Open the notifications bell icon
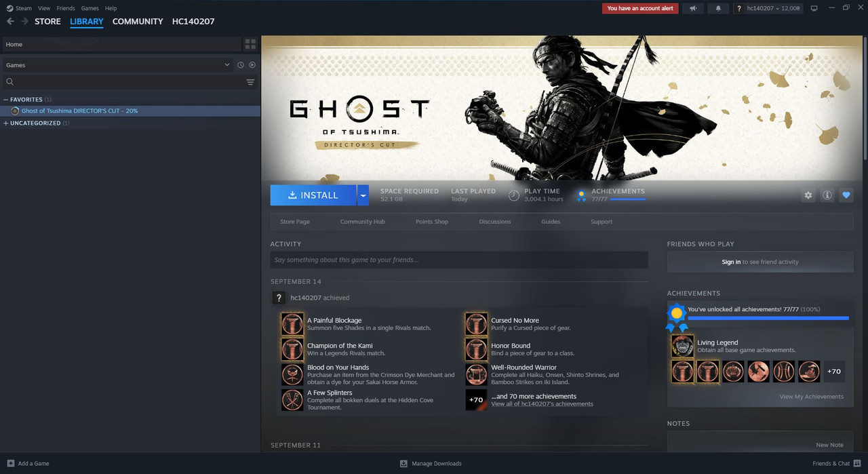This screenshot has height=474, width=868. [x=718, y=8]
